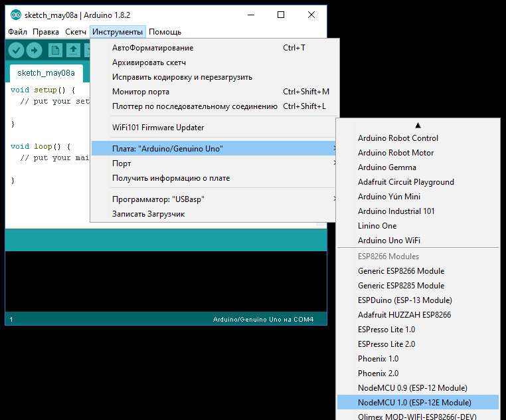
Task: Select Generic ESP8285 Module
Action: tap(418, 286)
